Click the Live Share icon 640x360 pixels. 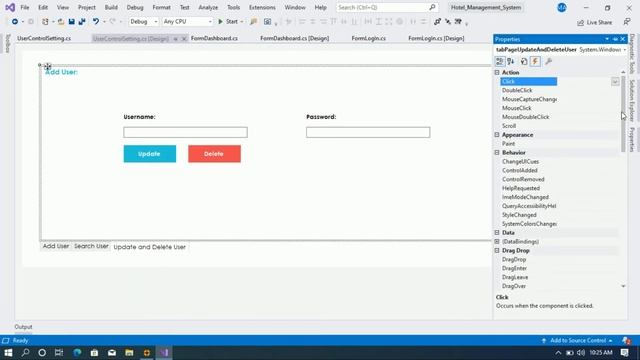click(x=594, y=22)
